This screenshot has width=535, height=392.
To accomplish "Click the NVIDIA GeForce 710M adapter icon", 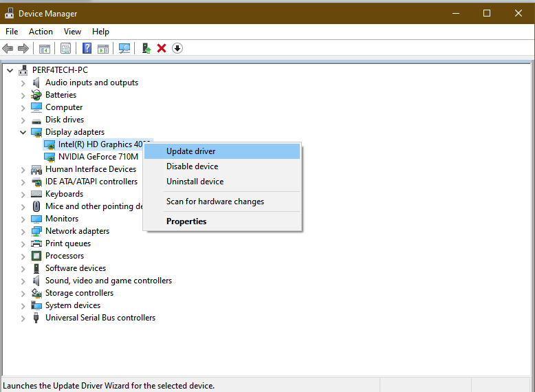I will pyautogui.click(x=50, y=157).
